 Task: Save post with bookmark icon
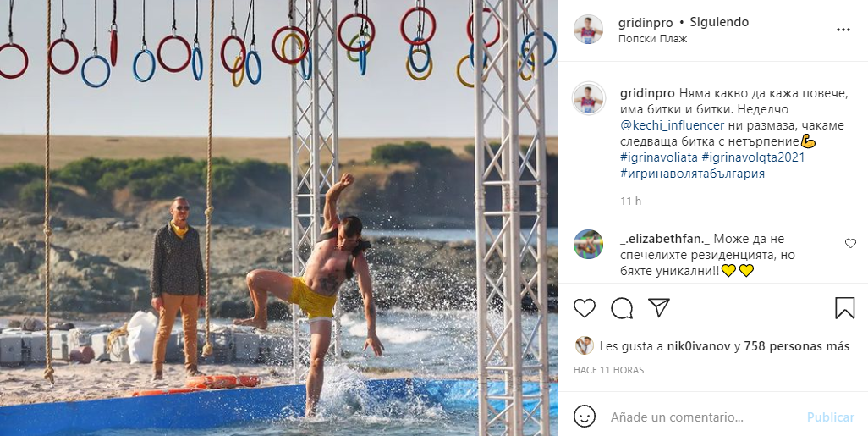pyautogui.click(x=845, y=307)
